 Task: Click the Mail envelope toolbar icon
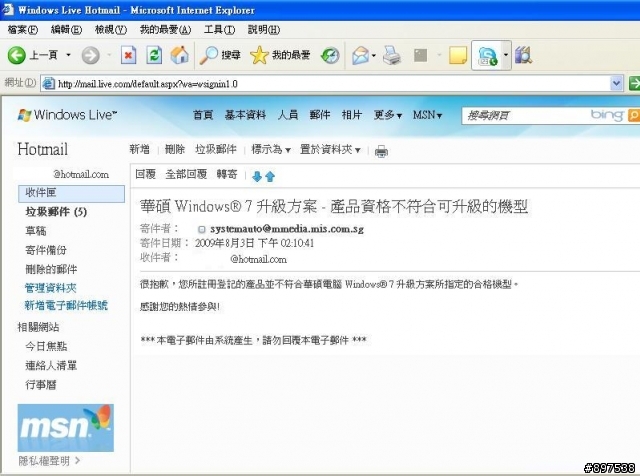[360, 55]
